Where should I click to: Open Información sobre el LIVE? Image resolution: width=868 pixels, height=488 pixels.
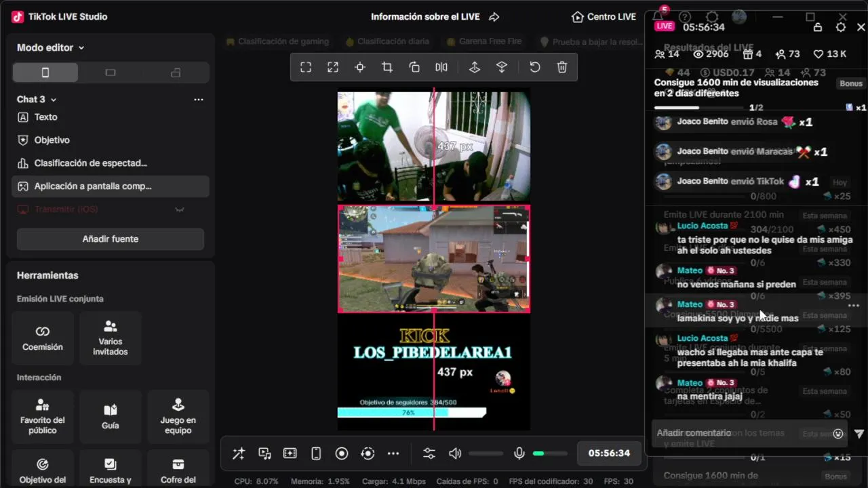coord(426,16)
